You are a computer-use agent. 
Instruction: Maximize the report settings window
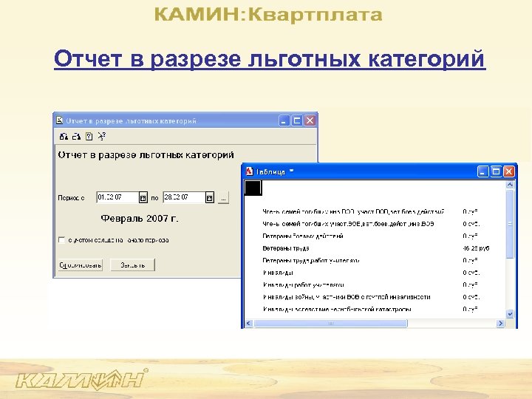(x=297, y=120)
